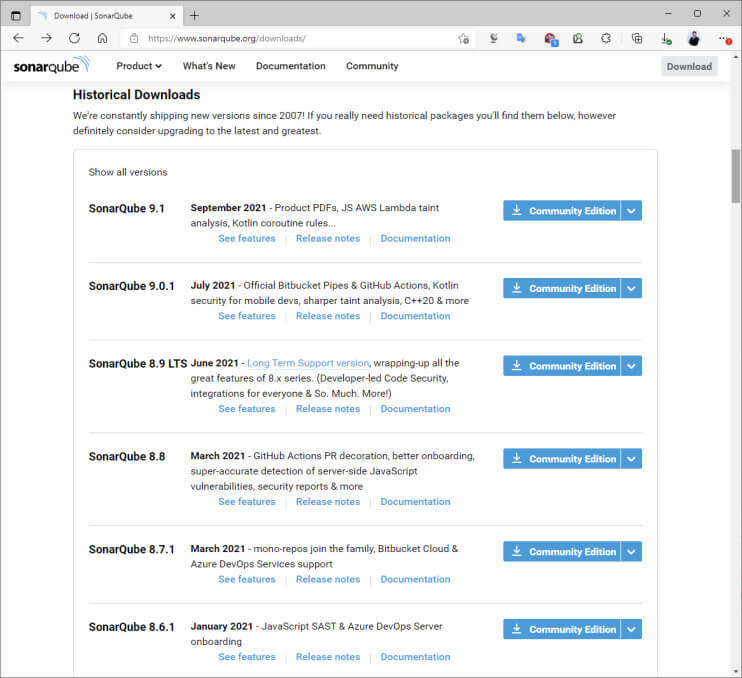See features of SonarQube 9.0.1
742x678 pixels.
point(247,316)
